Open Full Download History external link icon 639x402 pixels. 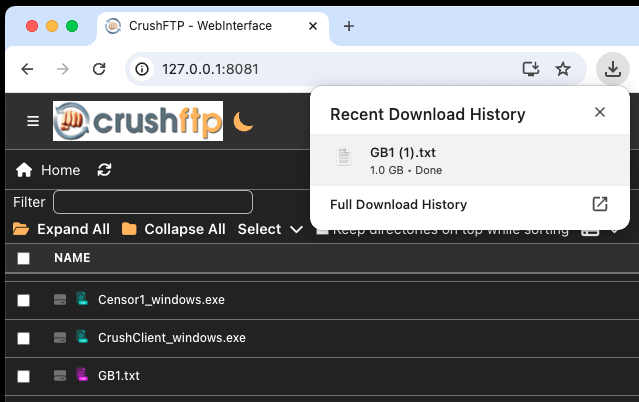point(600,204)
